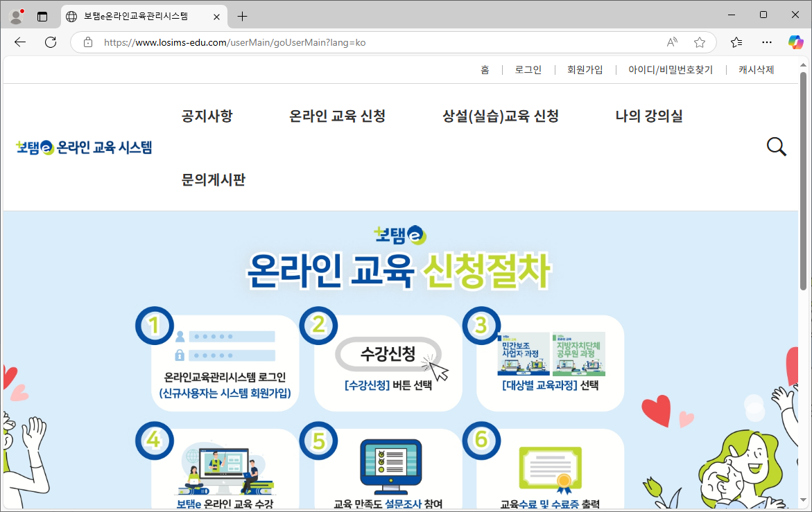Open the site search magnifier

click(x=776, y=146)
